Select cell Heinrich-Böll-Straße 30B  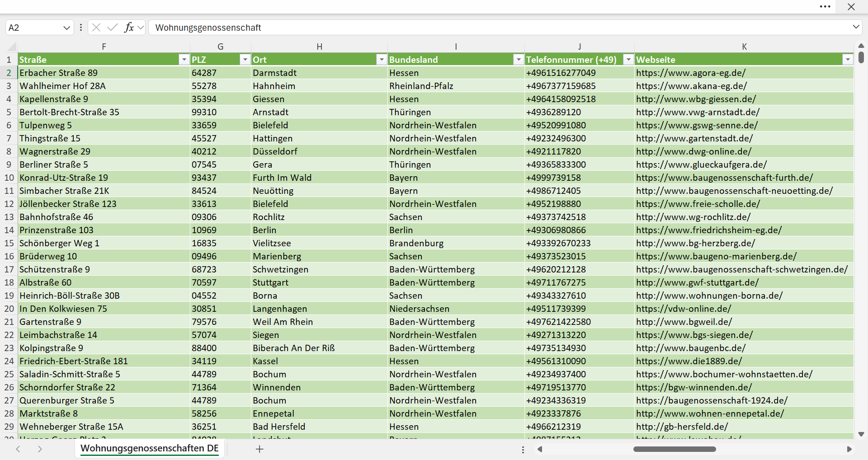tap(104, 296)
